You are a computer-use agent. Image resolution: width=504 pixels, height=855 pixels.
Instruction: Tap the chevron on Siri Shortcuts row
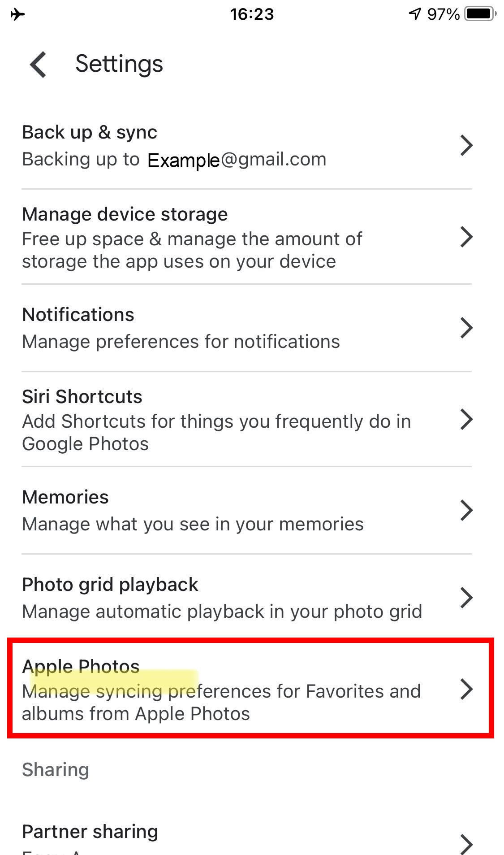click(466, 419)
